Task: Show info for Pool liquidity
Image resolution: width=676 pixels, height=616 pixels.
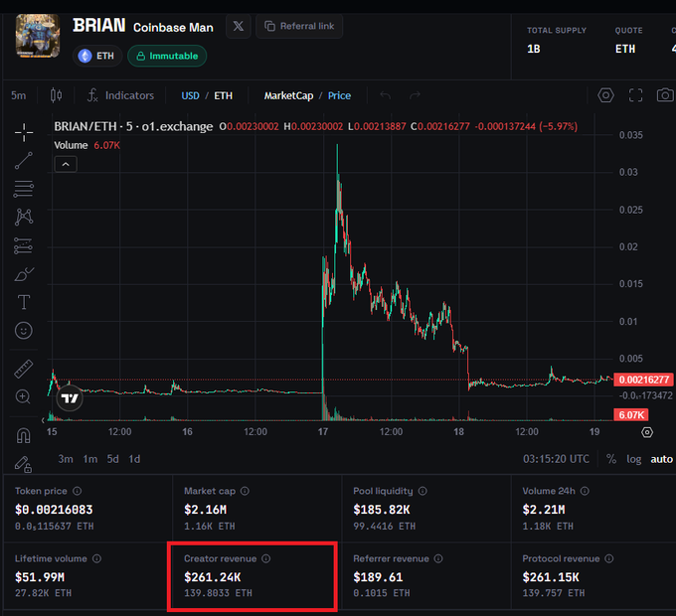Action: [x=422, y=491]
